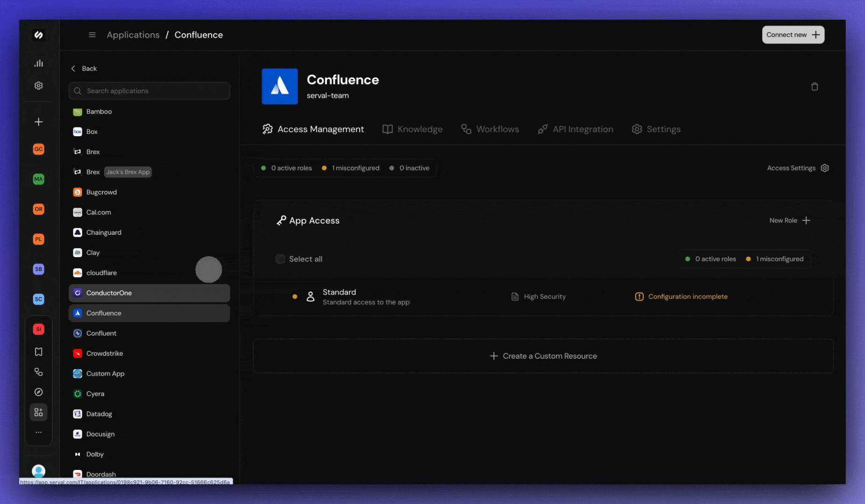
Task: Open the compass discovery icon in sidebar
Action: [39, 392]
